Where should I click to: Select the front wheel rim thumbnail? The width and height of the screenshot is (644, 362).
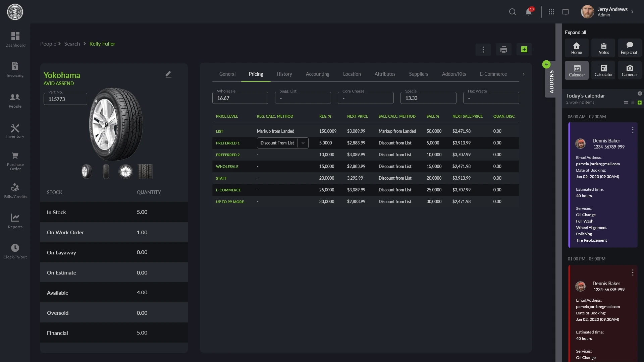pos(125,171)
